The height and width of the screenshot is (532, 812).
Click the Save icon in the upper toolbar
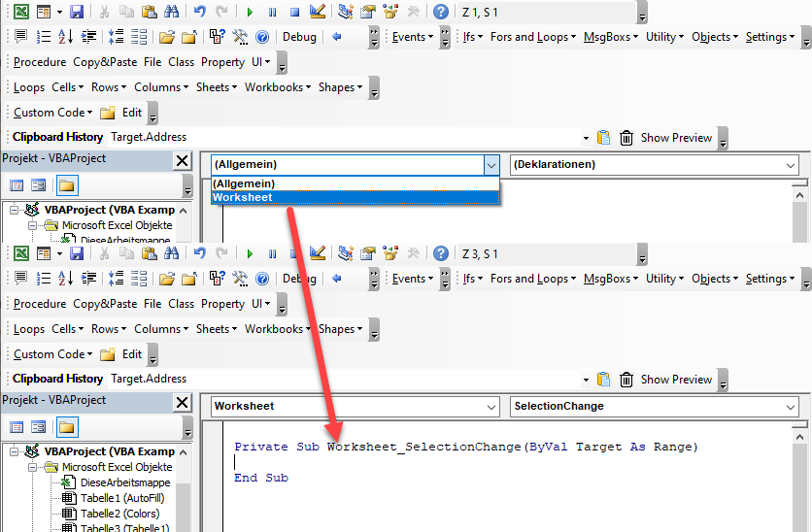77,12
